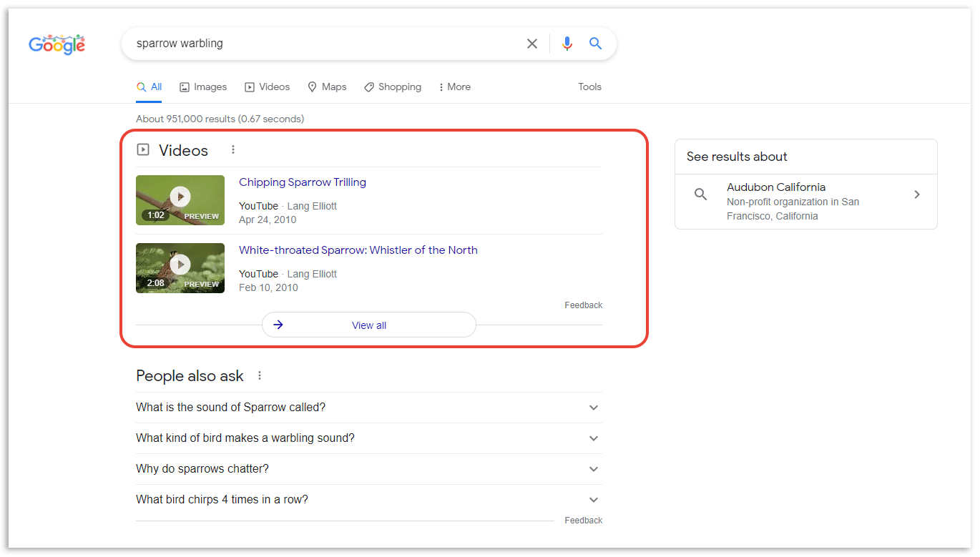Screen dimensions: 980x557
Task: Click the Audubon California search icon
Action: pos(701,194)
